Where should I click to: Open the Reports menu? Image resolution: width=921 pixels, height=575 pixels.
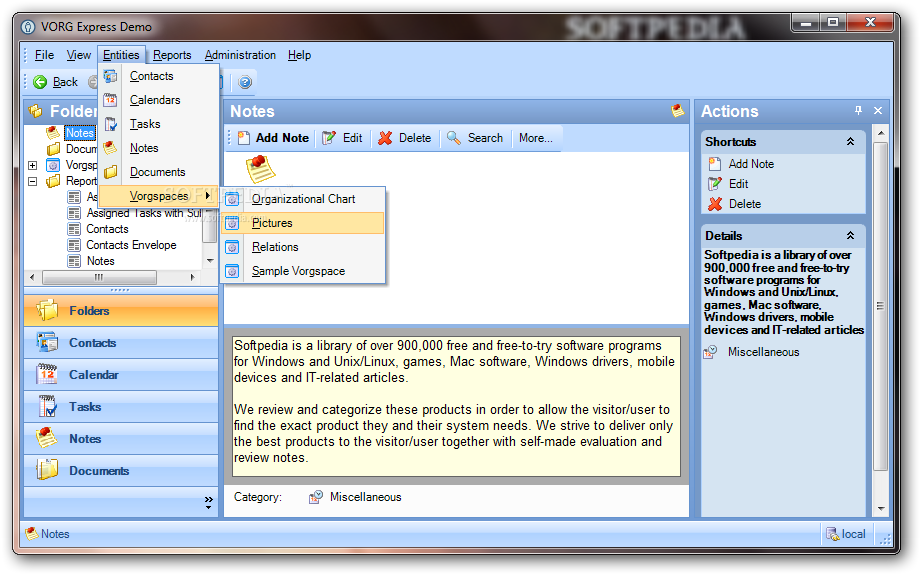[172, 55]
